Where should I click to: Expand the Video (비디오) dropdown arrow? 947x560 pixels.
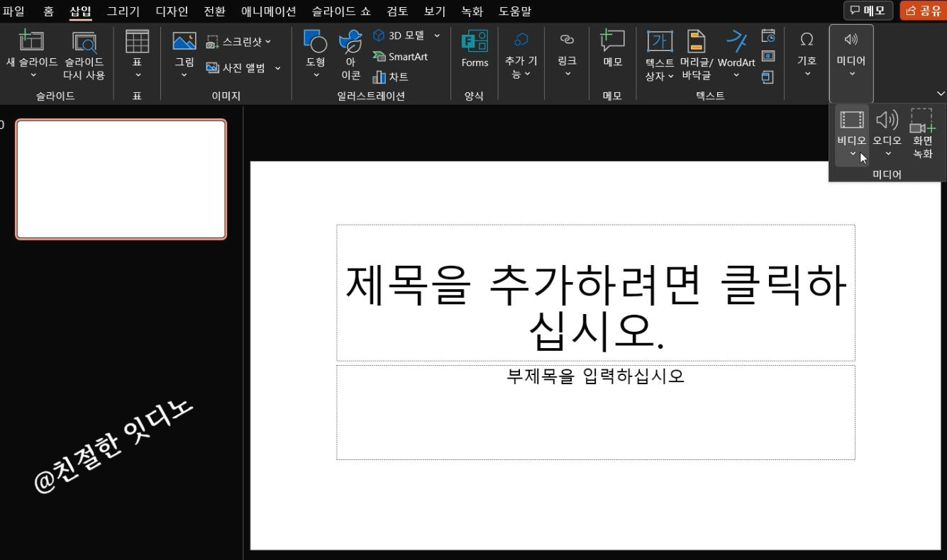(x=852, y=154)
